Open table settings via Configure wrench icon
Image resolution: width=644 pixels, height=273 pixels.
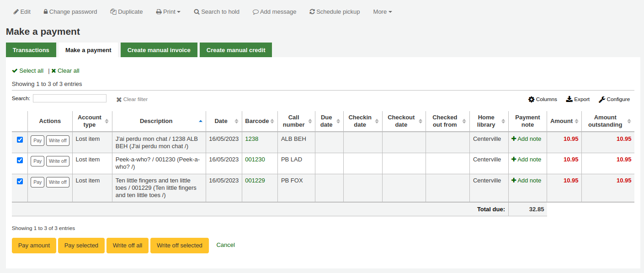[x=602, y=99]
